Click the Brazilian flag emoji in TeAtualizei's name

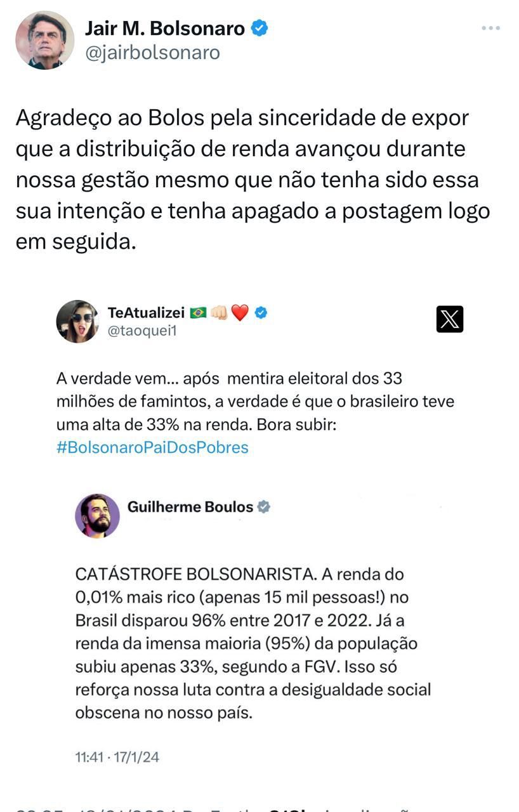tap(199, 312)
